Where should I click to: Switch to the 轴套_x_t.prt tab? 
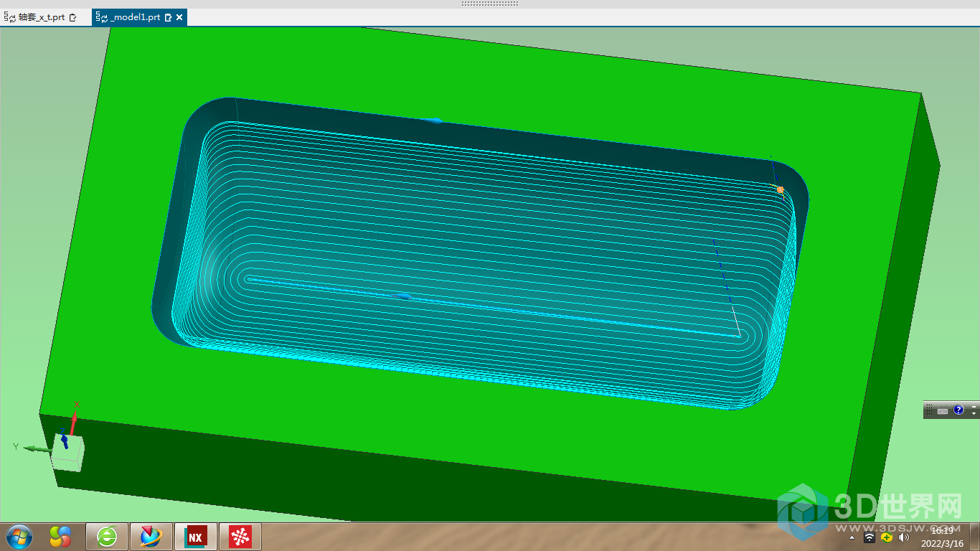click(x=40, y=17)
